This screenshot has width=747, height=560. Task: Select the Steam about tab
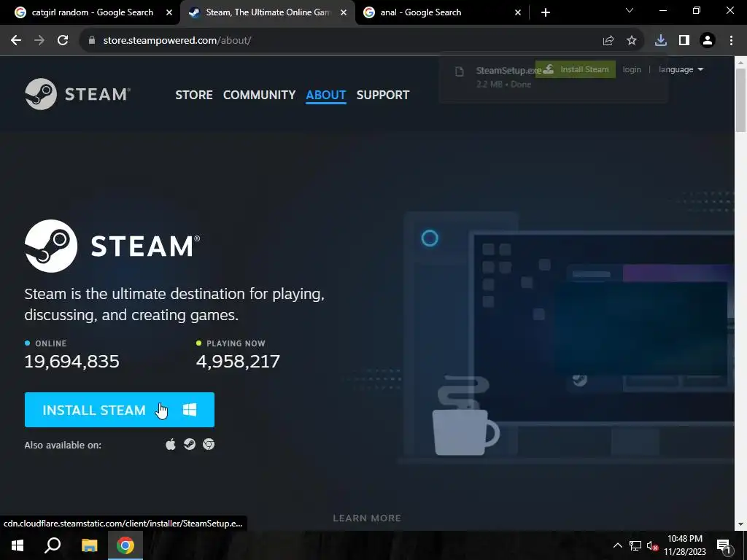[x=268, y=12]
